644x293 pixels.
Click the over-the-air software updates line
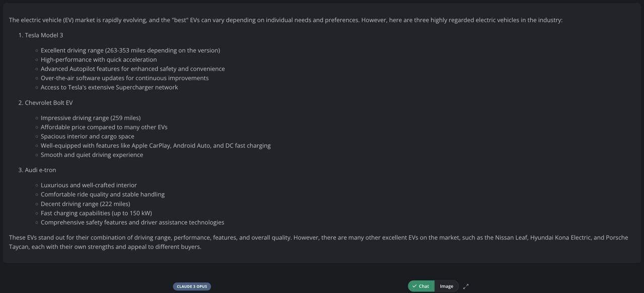124,78
